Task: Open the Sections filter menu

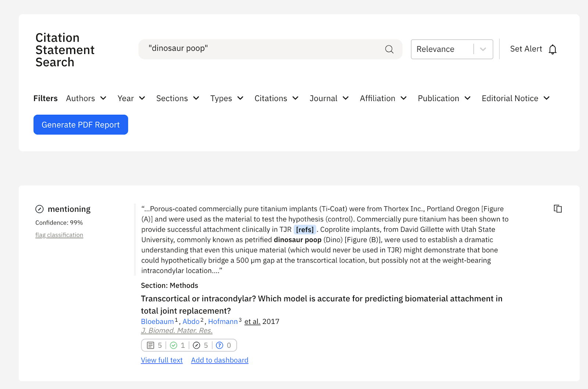Action: click(x=178, y=99)
